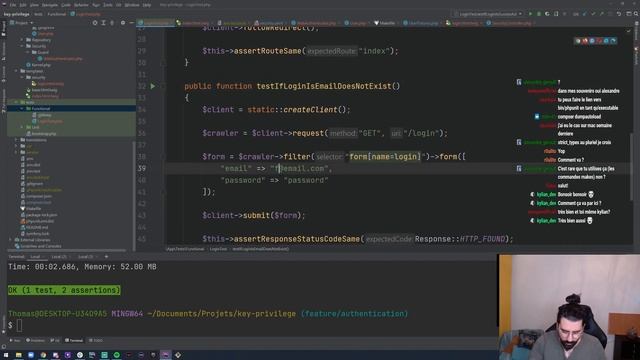The height and width of the screenshot is (360, 640).
Task: Expand the Repository folder in the Project tree
Action: click(22, 40)
